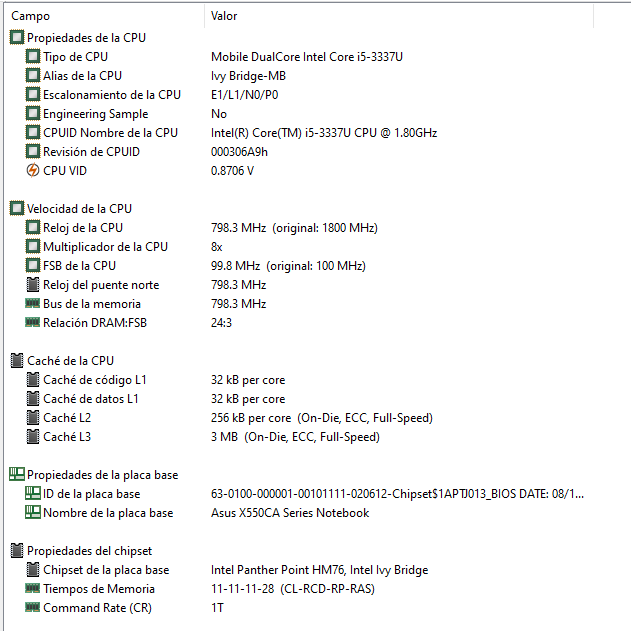Viewport: 631px width, 631px height.
Task: Click the Bus de la memoria label
Action: point(92,304)
